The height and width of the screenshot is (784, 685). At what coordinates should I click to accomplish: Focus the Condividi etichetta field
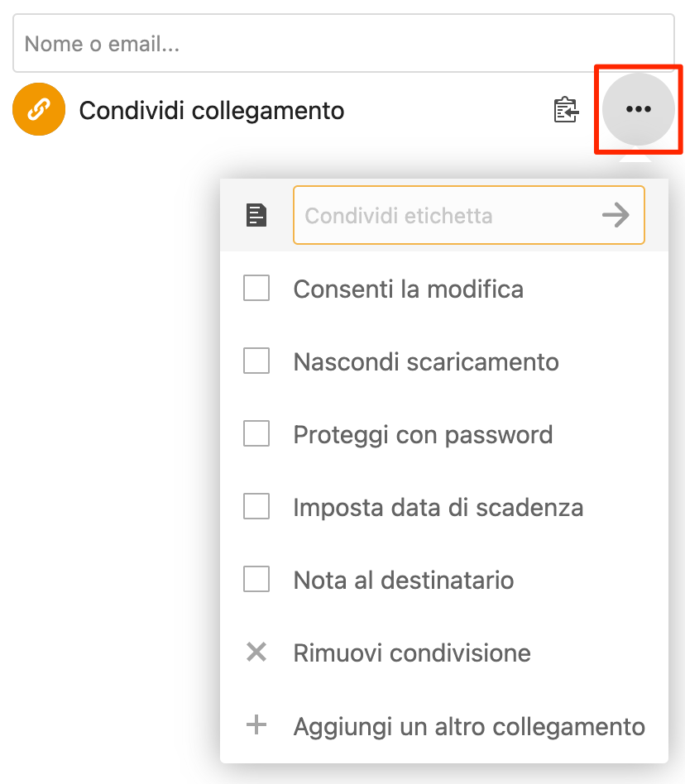468,215
